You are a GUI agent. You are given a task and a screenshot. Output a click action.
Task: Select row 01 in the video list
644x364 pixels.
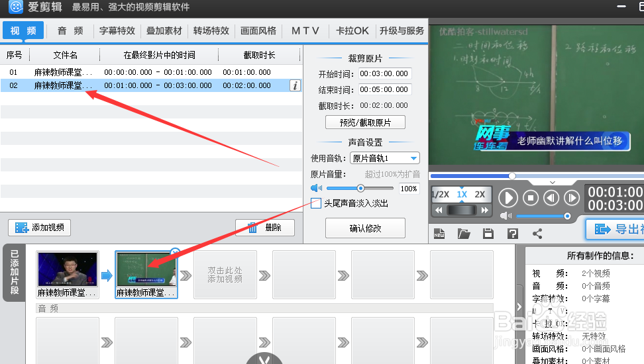[x=151, y=72]
